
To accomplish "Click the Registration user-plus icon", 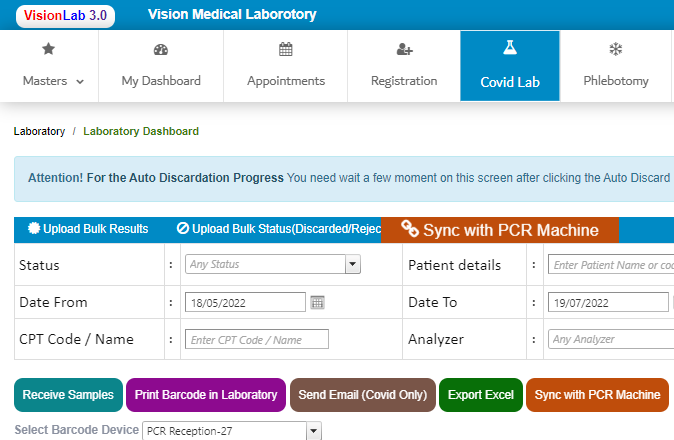I will point(404,49).
